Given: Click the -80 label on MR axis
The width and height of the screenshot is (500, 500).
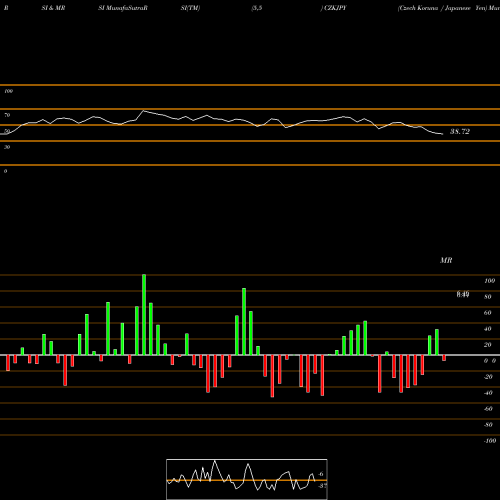Looking at the screenshot, I should pos(488,425).
